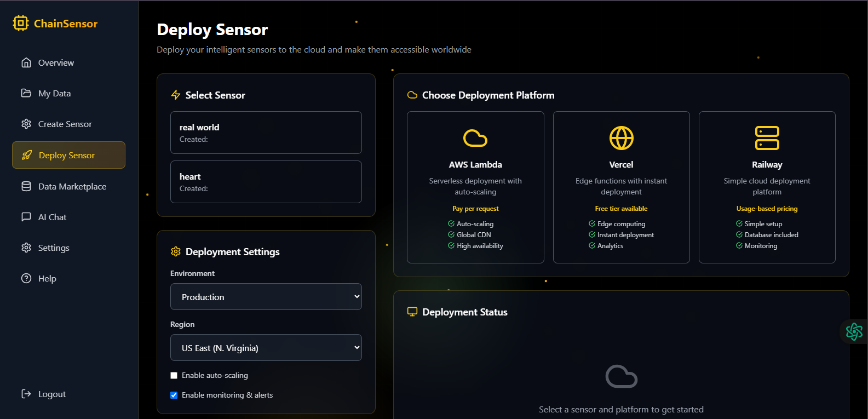Click the lightning icon beside Select Sensor
Screen dimensions: 868x419
tap(176, 95)
